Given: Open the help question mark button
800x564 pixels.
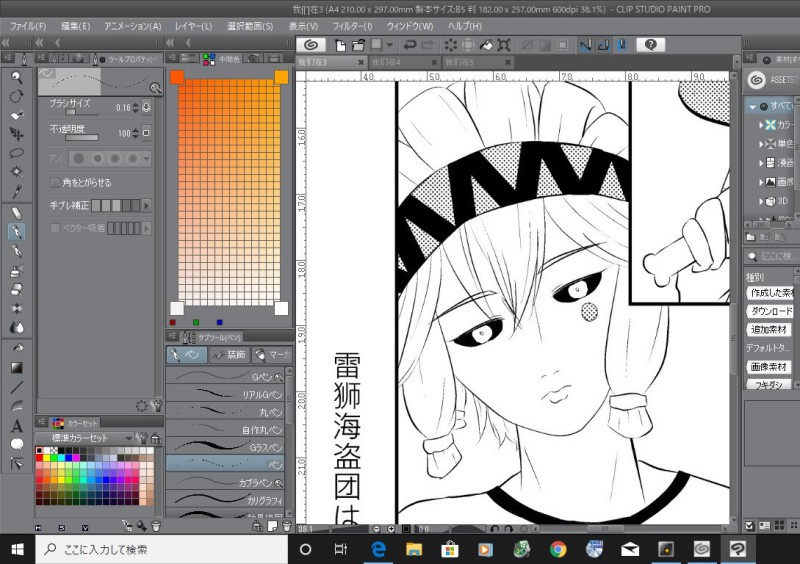Looking at the screenshot, I should [x=651, y=45].
